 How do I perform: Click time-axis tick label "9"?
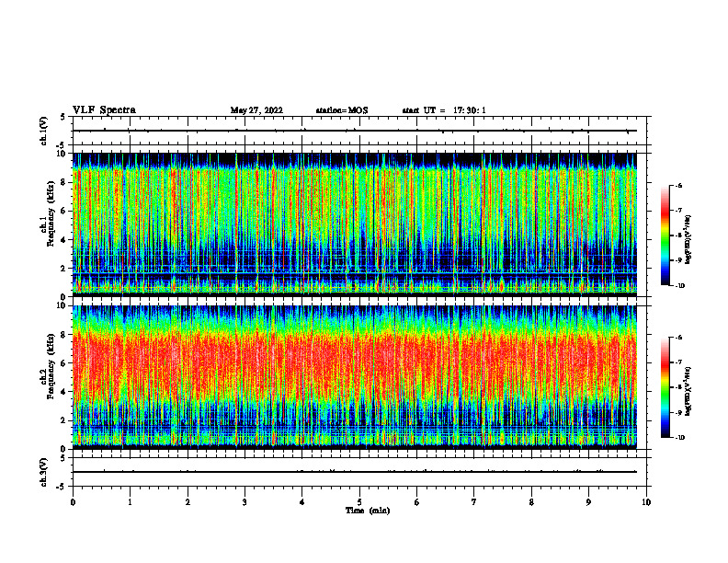(588, 502)
